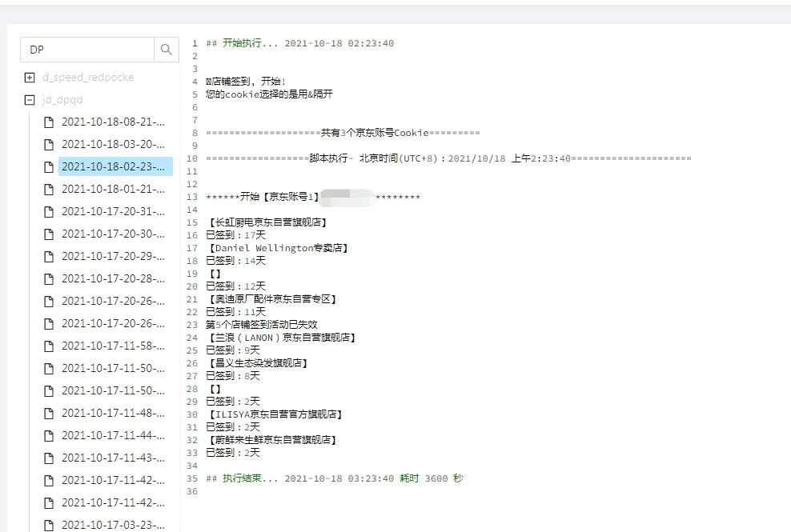The width and height of the screenshot is (791, 532).
Task: Click the '脚本执行- 北京时间(UTC+8)' line
Action: [448, 158]
